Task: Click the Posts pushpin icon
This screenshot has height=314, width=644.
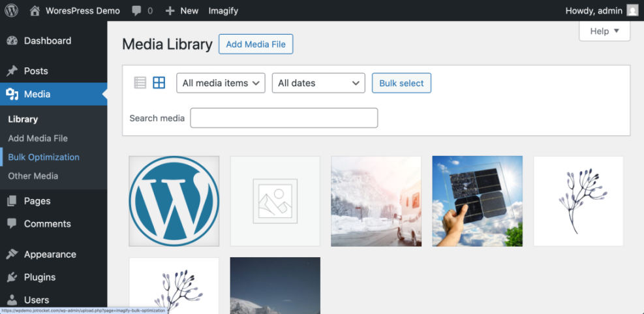Action: [x=12, y=71]
